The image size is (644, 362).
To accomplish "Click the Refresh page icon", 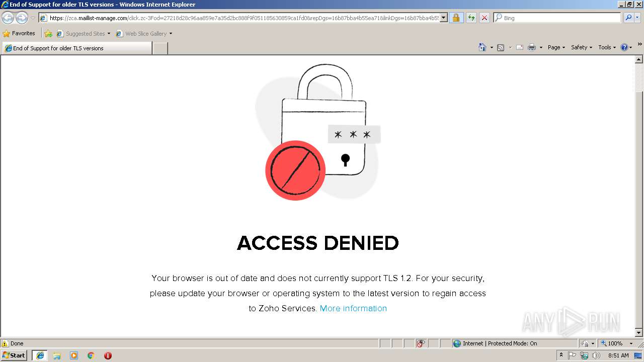I will click(471, 18).
